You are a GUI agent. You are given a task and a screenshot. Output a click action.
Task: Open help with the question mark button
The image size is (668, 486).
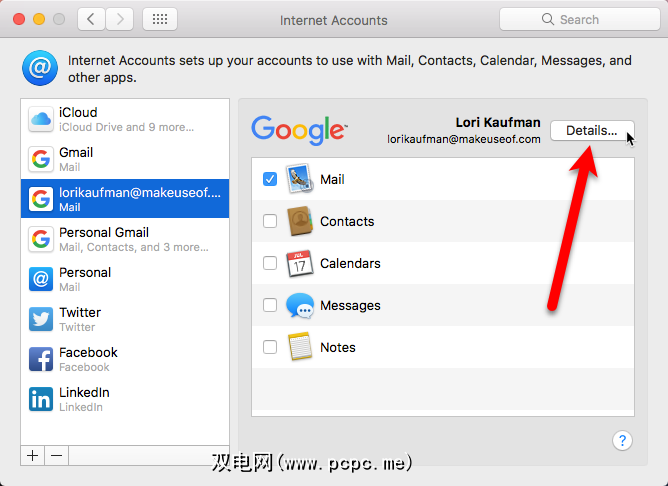pyautogui.click(x=622, y=440)
